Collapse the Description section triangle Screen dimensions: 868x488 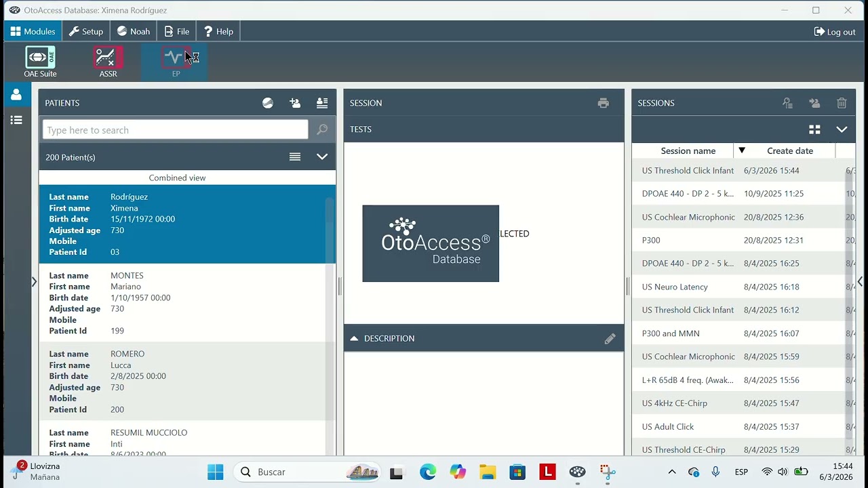(354, 338)
